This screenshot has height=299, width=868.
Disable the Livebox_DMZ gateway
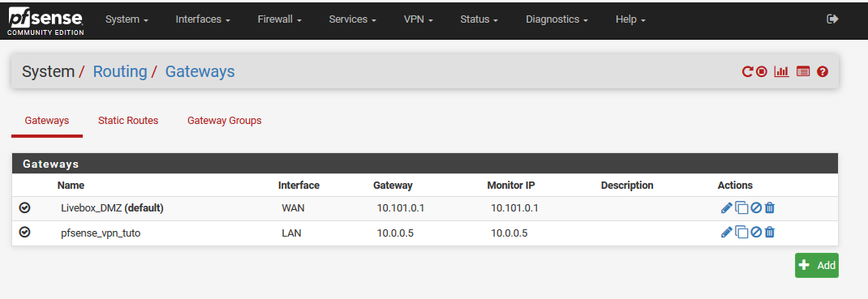point(755,208)
